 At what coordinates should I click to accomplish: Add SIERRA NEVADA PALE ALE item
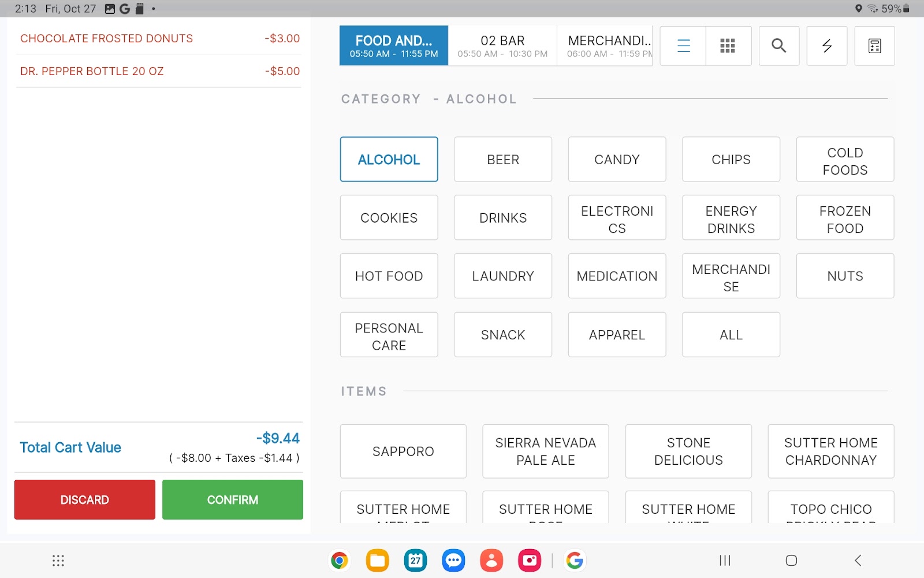[545, 451]
